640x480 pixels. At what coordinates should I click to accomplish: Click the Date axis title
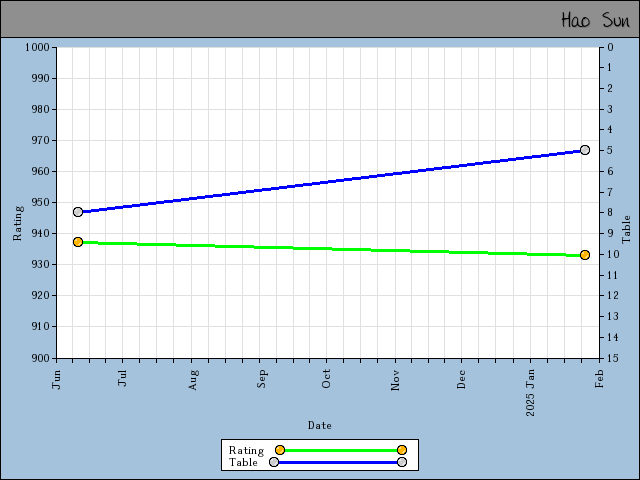[320, 425]
